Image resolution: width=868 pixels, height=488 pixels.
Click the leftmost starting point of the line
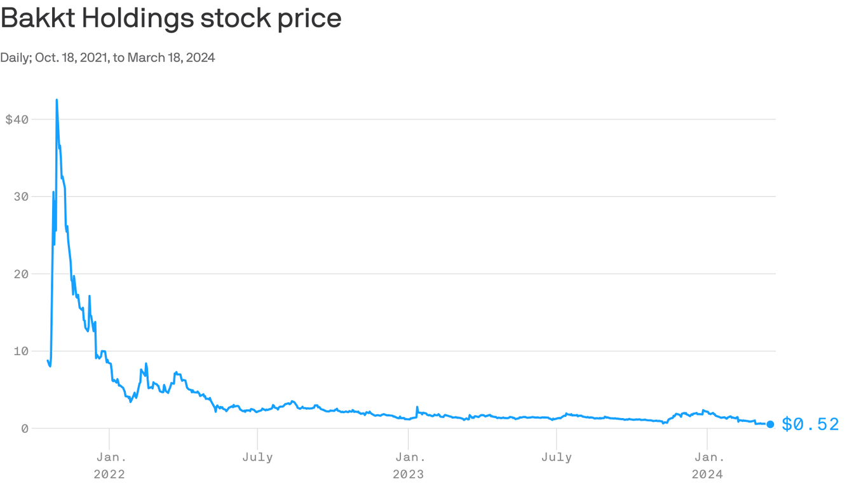click(48, 360)
